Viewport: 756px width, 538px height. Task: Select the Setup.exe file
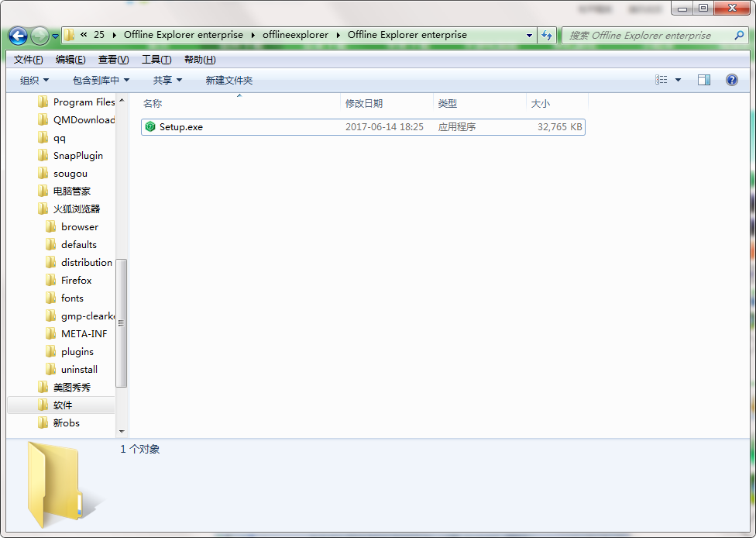(x=363, y=127)
